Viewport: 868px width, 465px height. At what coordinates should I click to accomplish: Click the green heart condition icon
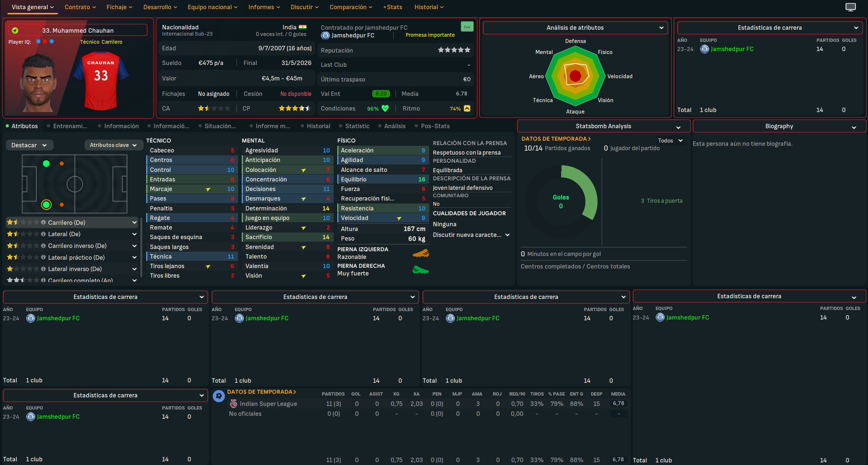[x=385, y=108]
